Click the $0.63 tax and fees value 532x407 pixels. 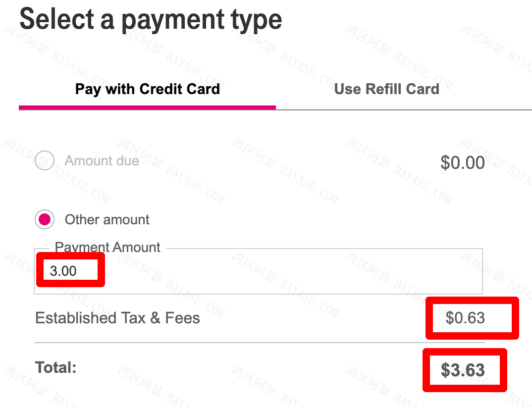pos(465,318)
